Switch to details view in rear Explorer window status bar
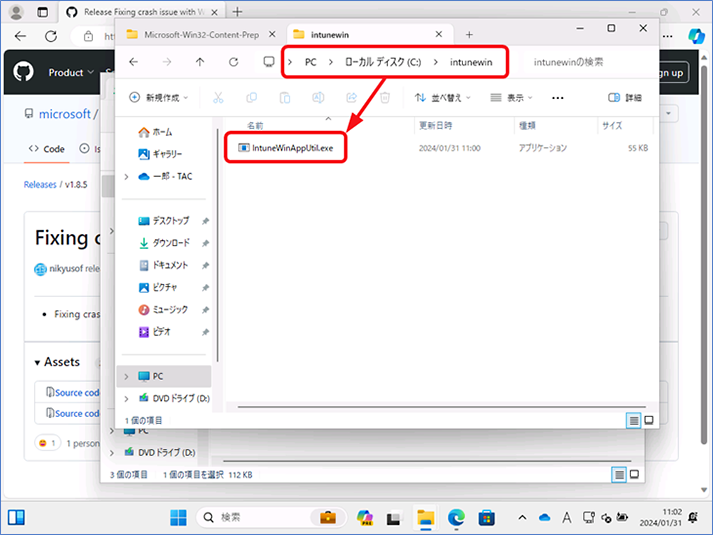This screenshot has height=535, width=713. [618, 475]
